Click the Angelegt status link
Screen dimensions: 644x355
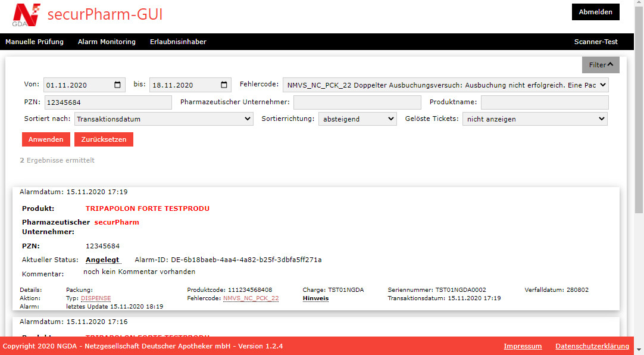pos(102,260)
